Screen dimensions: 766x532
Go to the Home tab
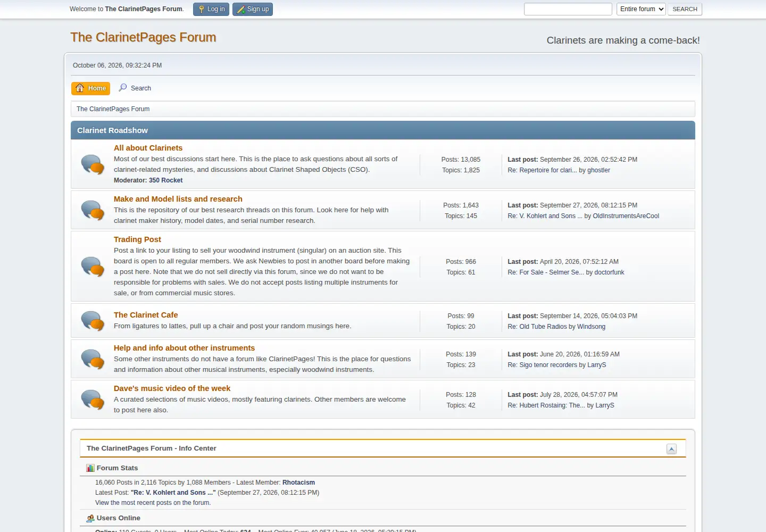[91, 88]
